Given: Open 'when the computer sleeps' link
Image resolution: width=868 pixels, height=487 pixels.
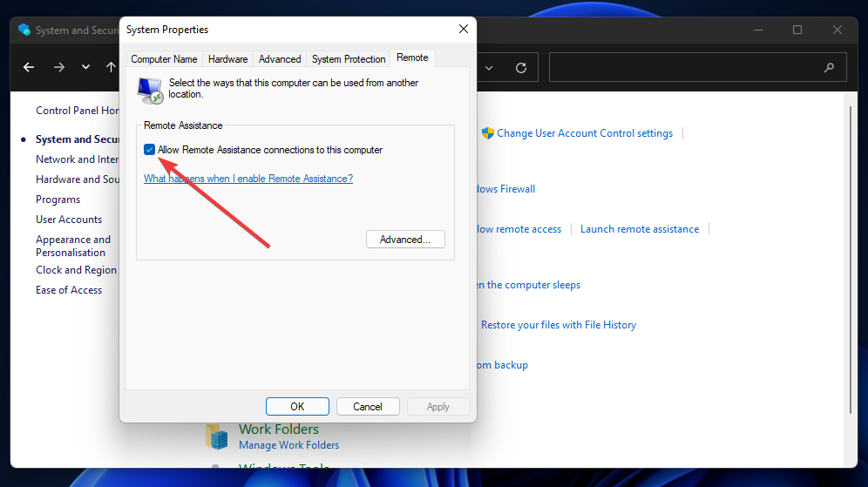Looking at the screenshot, I should pyautogui.click(x=529, y=285).
